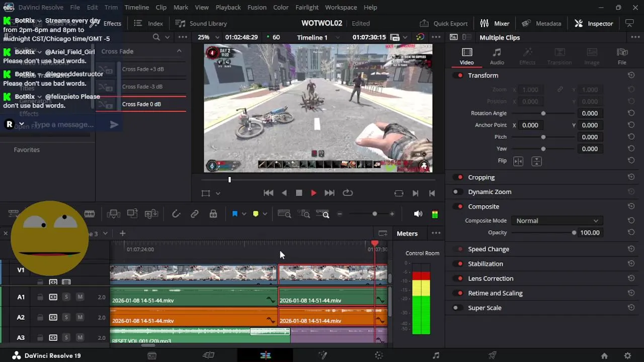Click the Replace Clip edit icon
Screen dimensions: 644x362
tap(151, 214)
